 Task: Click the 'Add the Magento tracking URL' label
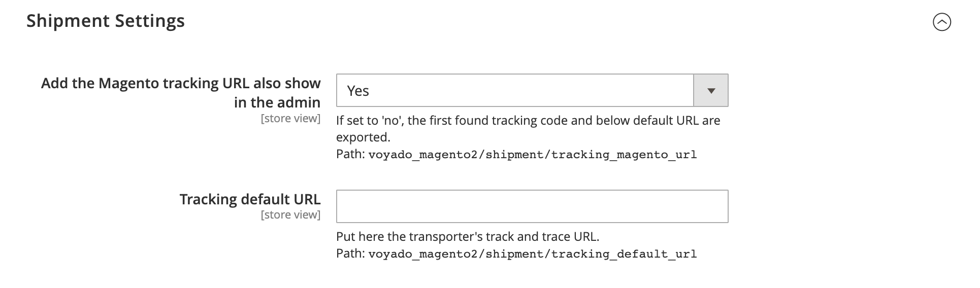pos(181,83)
